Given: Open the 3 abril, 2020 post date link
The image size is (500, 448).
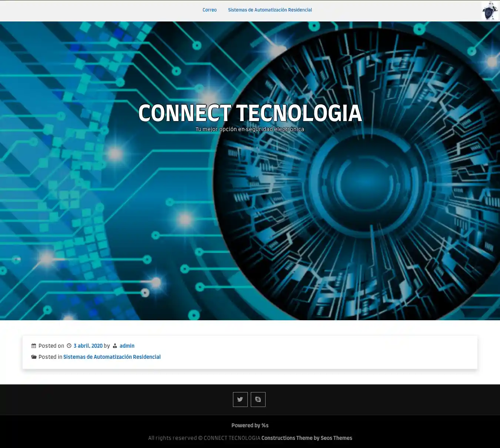Looking at the screenshot, I should click(88, 346).
